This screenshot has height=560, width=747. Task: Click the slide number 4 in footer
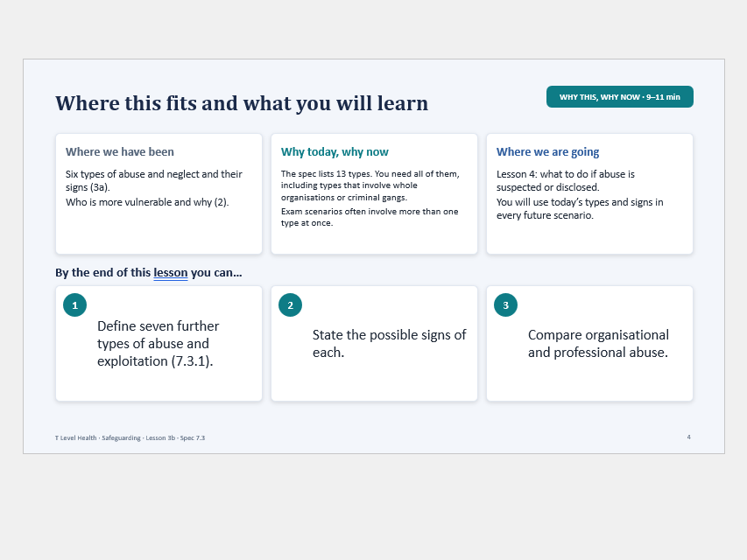(689, 437)
